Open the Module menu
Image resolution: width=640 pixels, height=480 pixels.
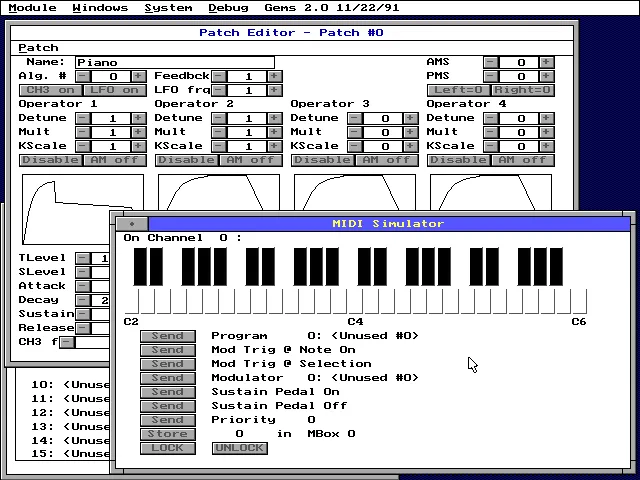pyautogui.click(x=32, y=7)
